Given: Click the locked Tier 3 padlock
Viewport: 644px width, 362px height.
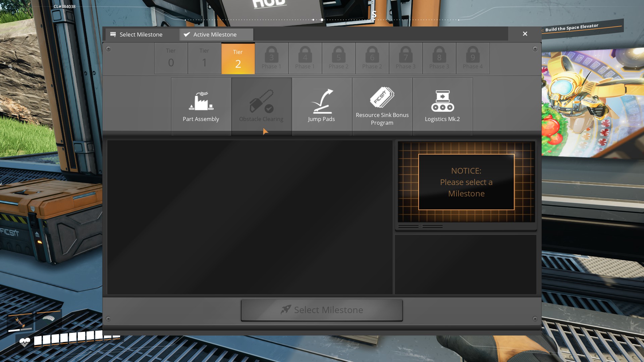Looking at the screenshot, I should (271, 55).
